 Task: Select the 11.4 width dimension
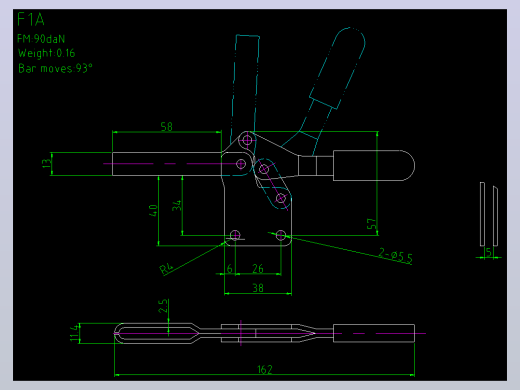tap(74, 333)
